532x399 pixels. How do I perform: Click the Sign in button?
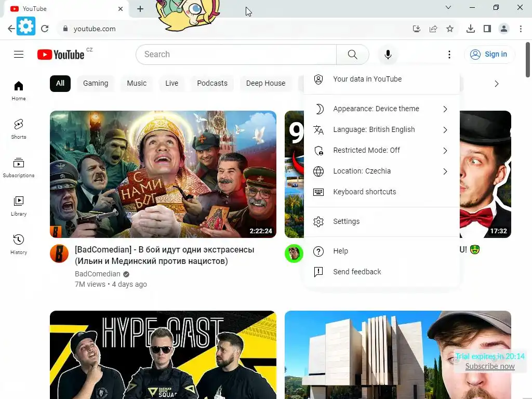pyautogui.click(x=489, y=54)
